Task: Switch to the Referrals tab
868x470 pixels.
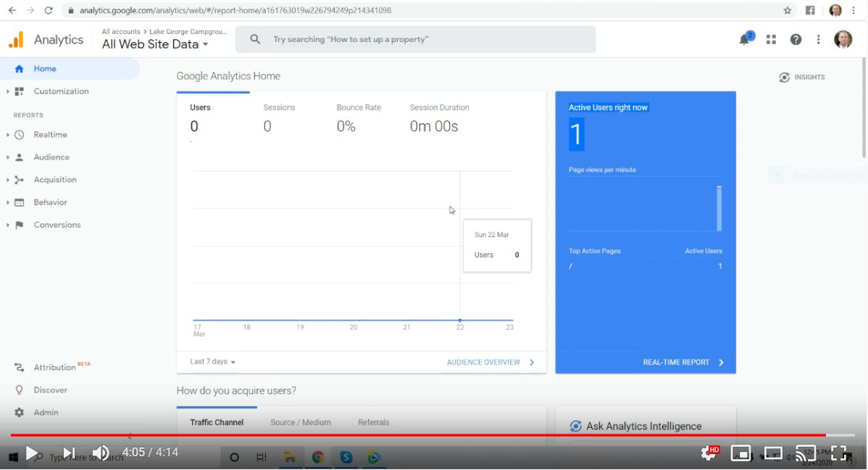Action: (x=374, y=422)
